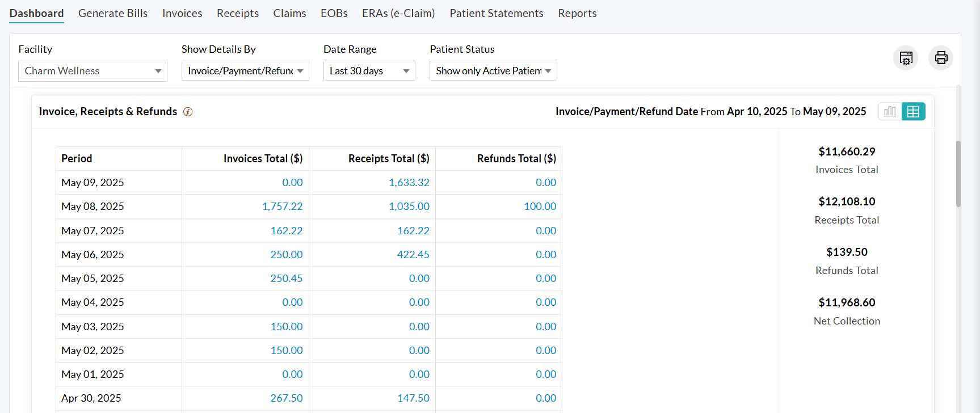Viewport: 980px width, 413px height.
Task: Open the Date Range dropdown
Action: 369,71
